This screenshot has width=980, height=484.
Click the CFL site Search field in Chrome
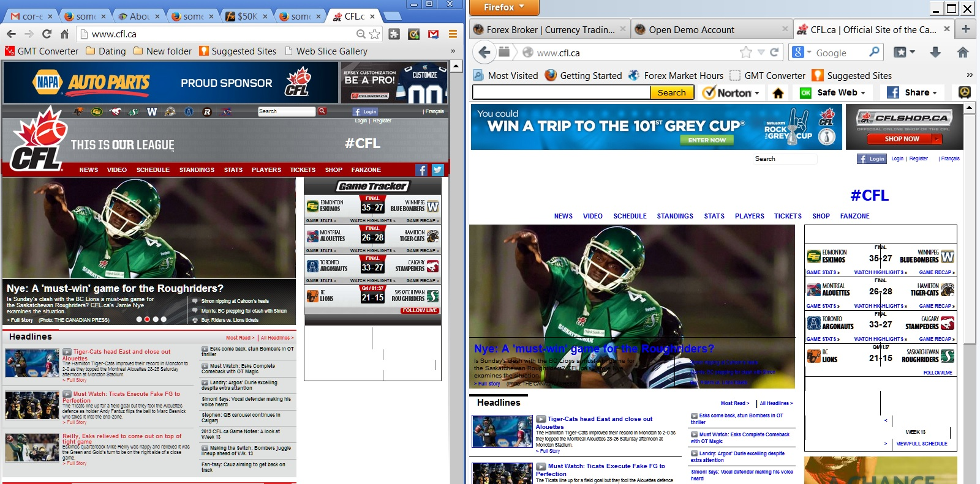pyautogui.click(x=287, y=111)
